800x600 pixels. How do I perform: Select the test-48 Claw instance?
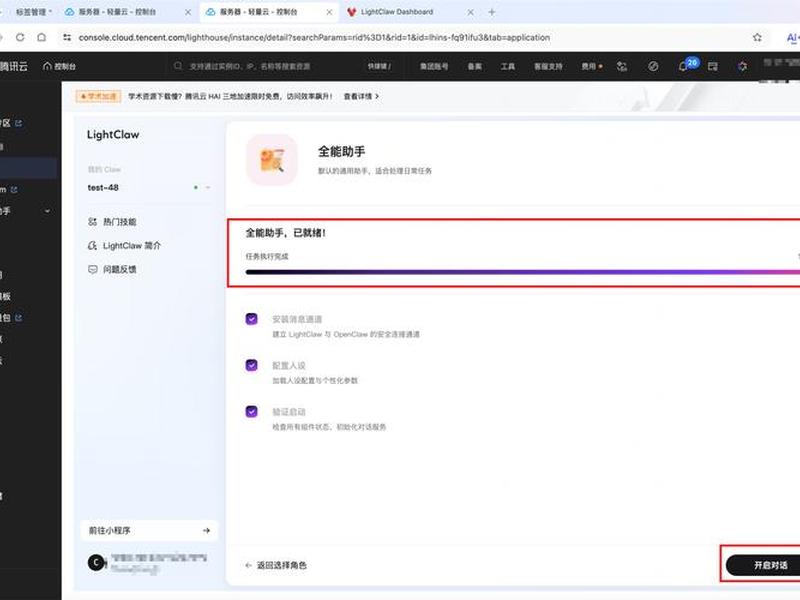pyautogui.click(x=103, y=187)
